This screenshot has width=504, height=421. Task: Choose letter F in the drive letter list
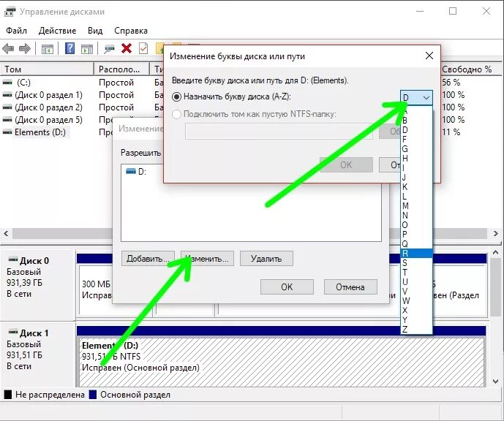tap(416, 140)
